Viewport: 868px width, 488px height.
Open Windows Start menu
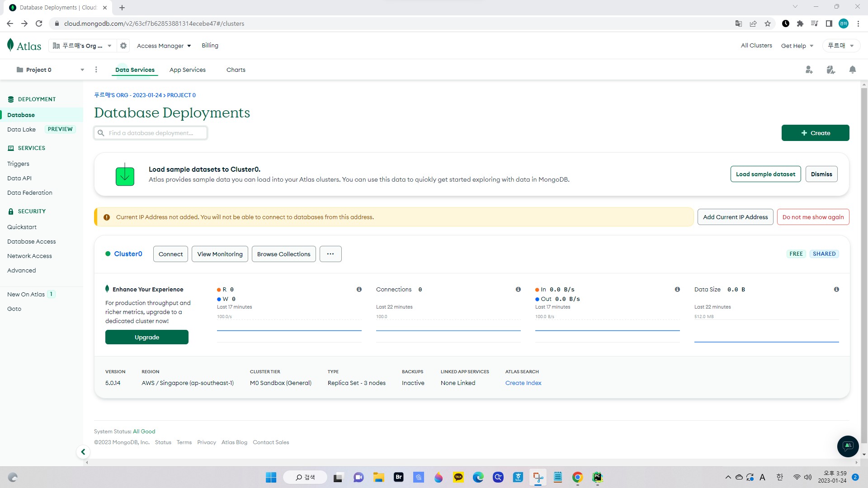pyautogui.click(x=271, y=477)
